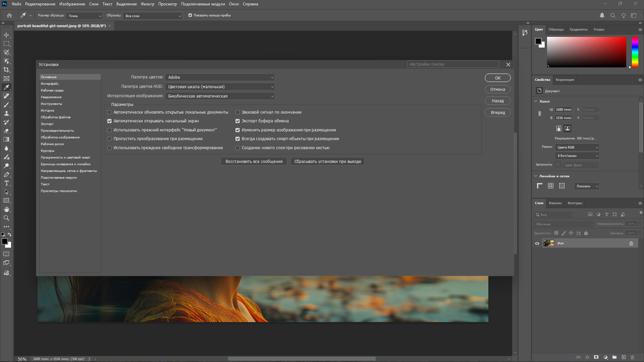This screenshot has height=362, width=644.
Task: Select the Move tool
Action: point(6,35)
